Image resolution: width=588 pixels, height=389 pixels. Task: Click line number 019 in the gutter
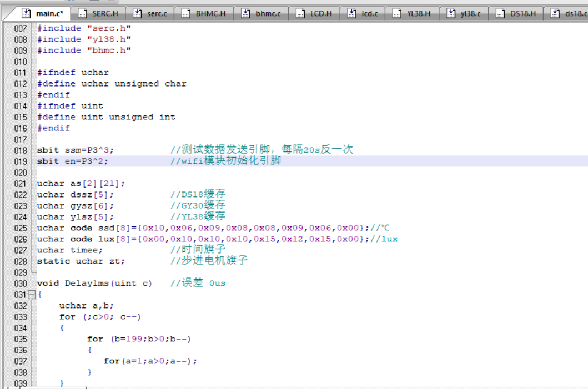point(20,161)
